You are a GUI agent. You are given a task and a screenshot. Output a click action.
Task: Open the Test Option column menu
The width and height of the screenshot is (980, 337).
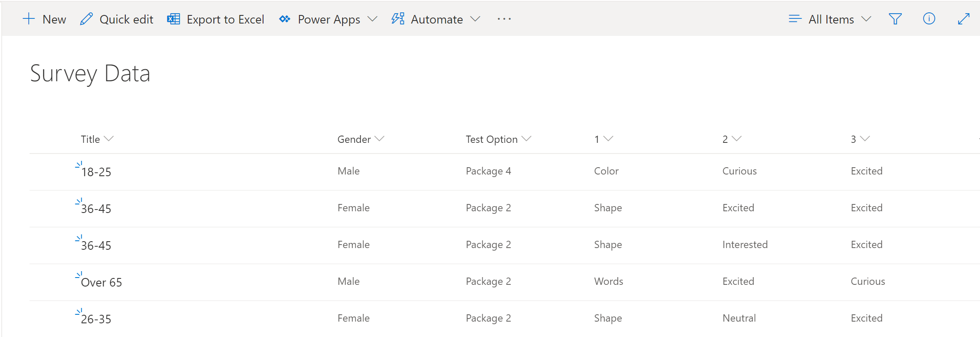[x=498, y=139]
